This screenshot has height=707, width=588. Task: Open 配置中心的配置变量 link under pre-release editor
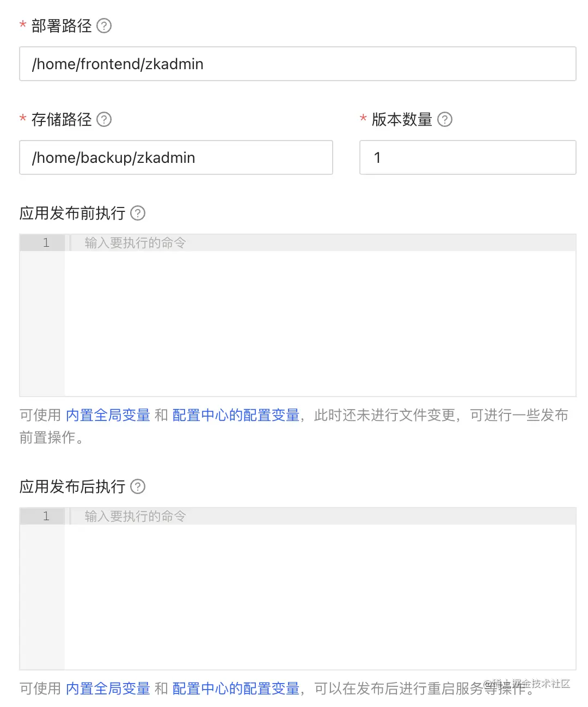(236, 415)
